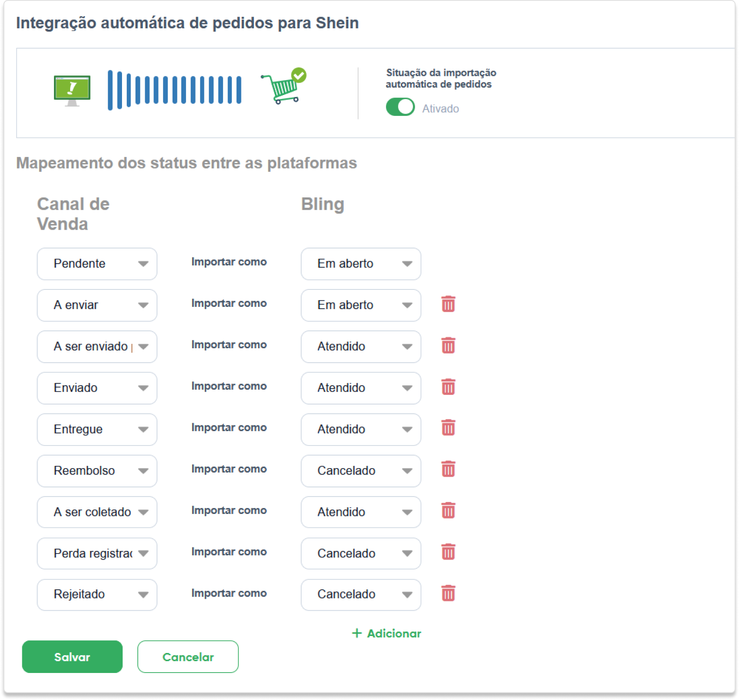Open the Pendente sales channel dropdown
739x700 pixels.
(x=97, y=264)
